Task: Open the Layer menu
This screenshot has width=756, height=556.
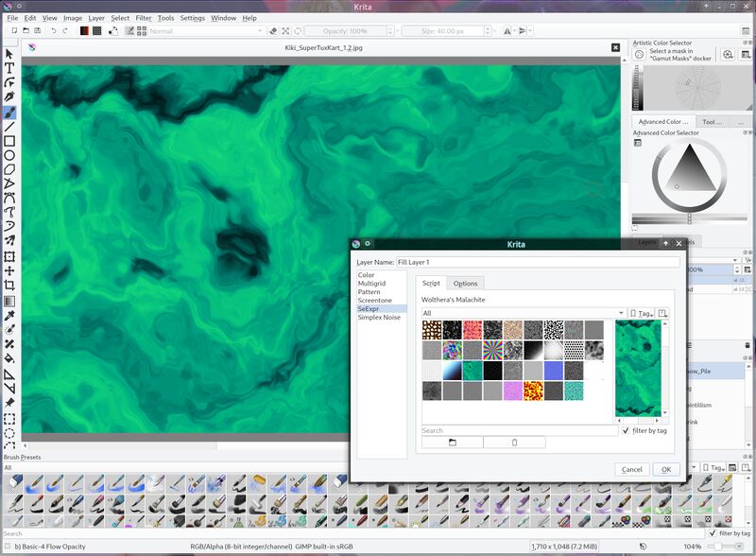Action: click(96, 18)
